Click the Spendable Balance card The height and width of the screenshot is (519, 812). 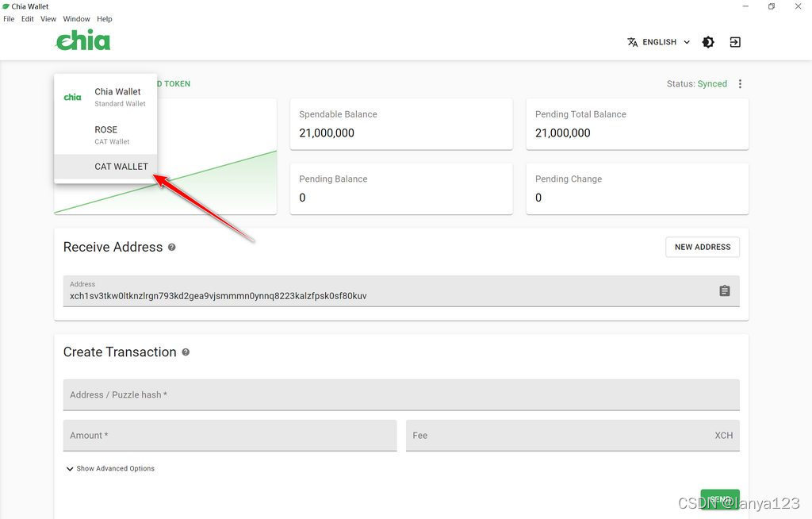point(400,124)
